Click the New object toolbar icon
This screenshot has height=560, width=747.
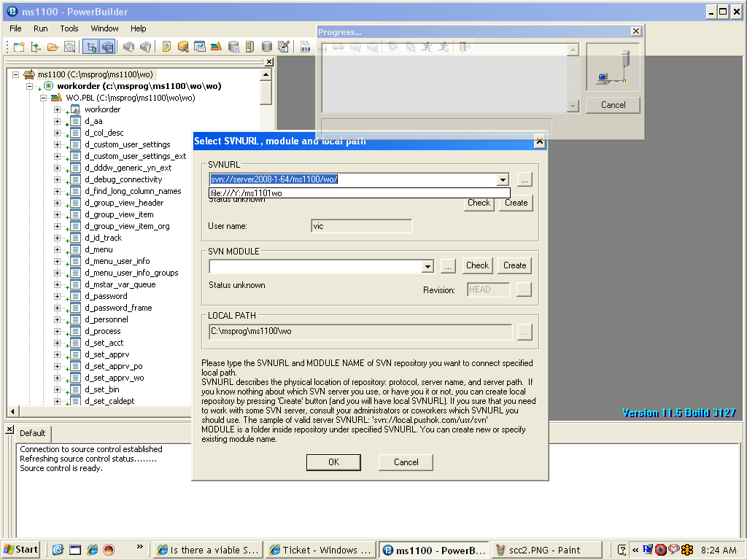[19, 47]
